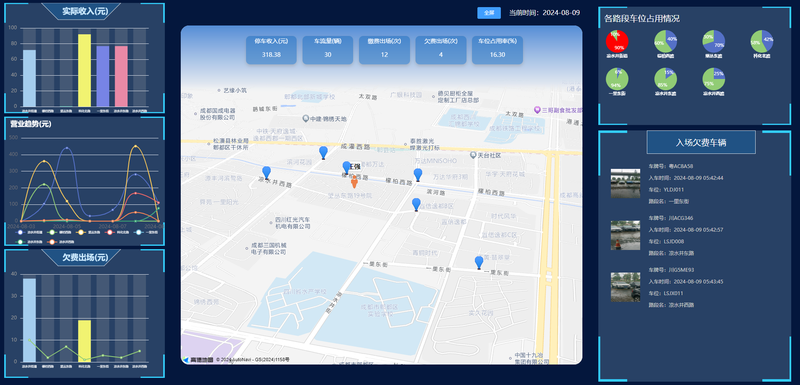Click the blue pin on 一里东街

coord(479,263)
